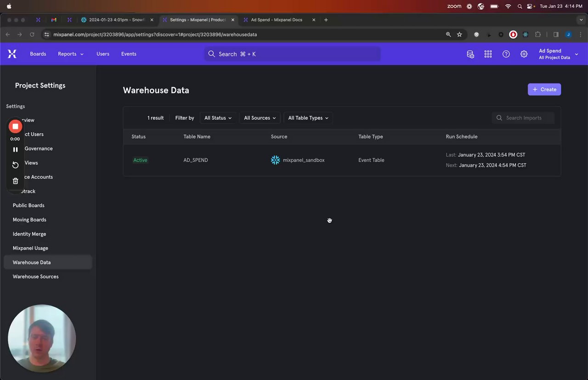Open the settings gear icon in Mixpanel header
The width and height of the screenshot is (588, 380).
click(524, 54)
